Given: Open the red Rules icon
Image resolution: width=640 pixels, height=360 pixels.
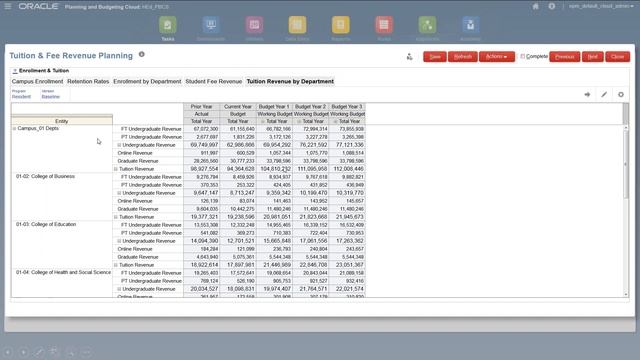Looking at the screenshot, I should coord(384,25).
